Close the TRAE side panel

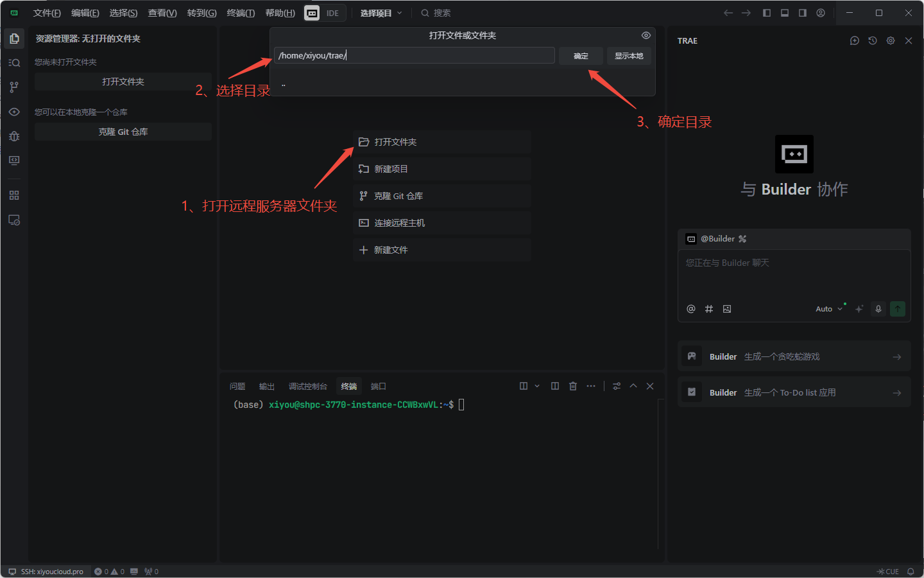tap(909, 40)
